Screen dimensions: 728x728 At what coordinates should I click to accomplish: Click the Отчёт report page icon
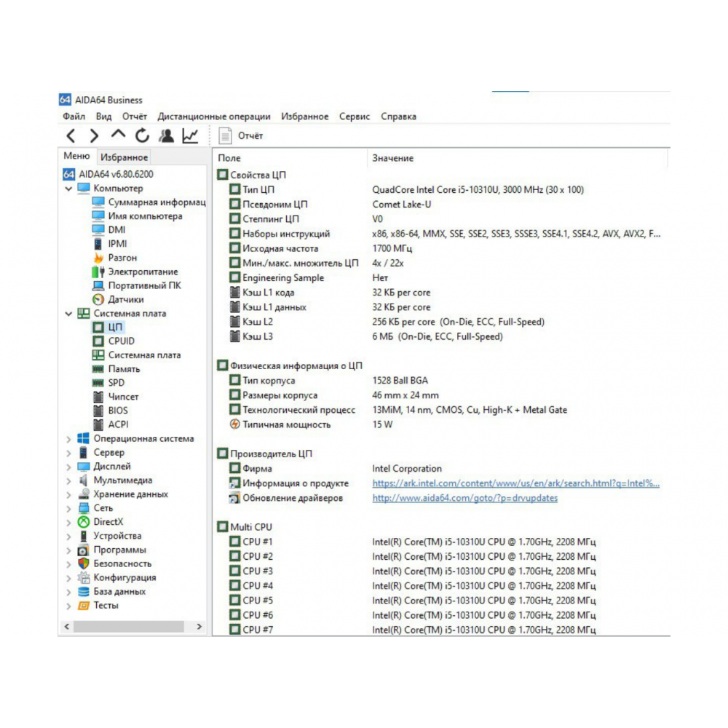tap(225, 135)
